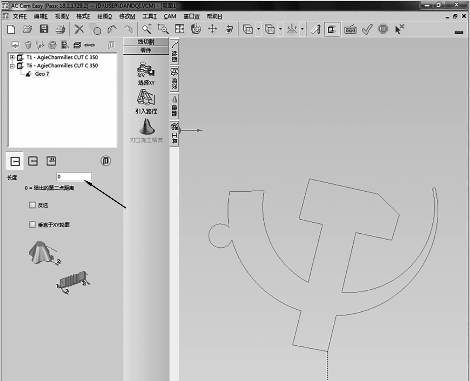Viewport: 470px width, 381px height.
Task: Open the 帮助 (Help) menu
Action: pyautogui.click(x=214, y=16)
